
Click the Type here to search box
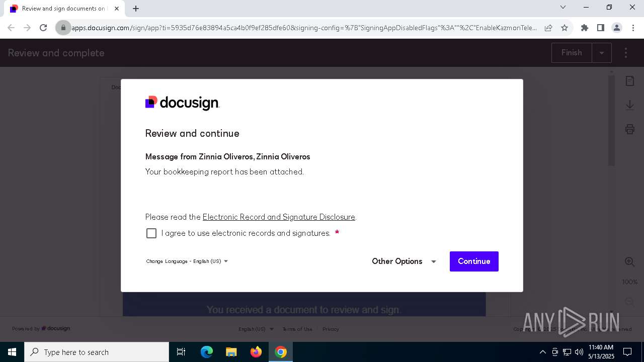tap(97, 352)
